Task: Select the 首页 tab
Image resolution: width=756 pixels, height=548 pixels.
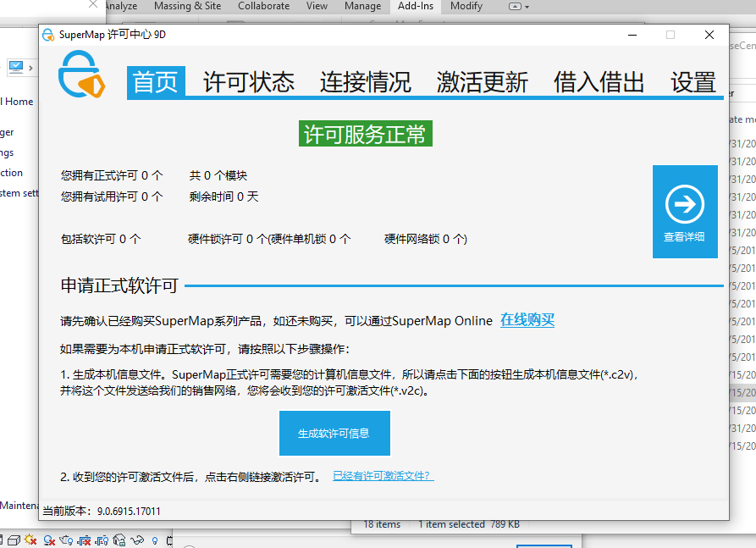Action: coord(156,82)
